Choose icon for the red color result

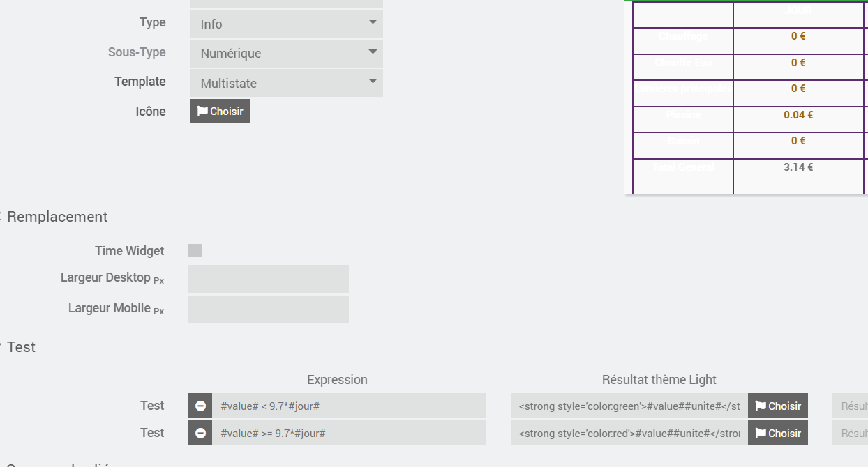pyautogui.click(x=778, y=433)
